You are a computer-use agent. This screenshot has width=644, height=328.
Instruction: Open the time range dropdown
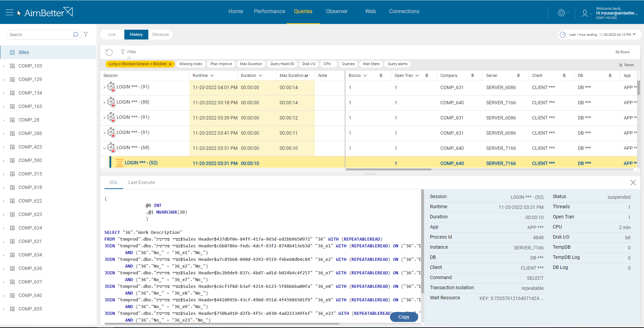point(634,34)
